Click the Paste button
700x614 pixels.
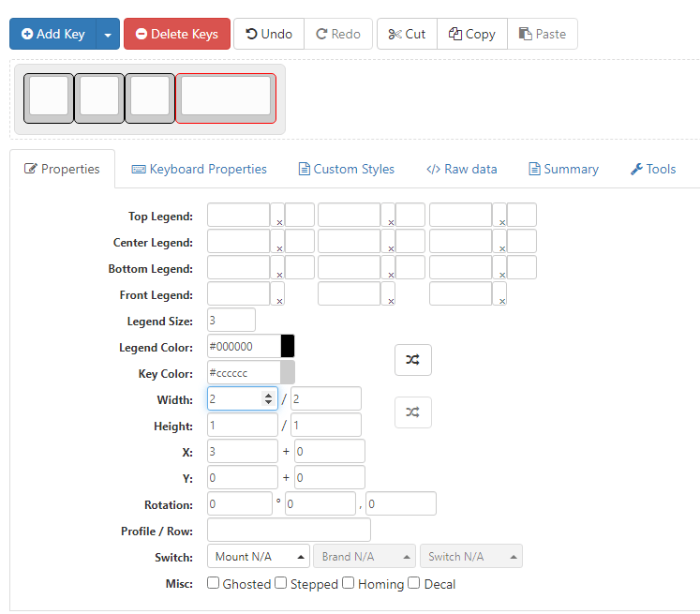(543, 34)
